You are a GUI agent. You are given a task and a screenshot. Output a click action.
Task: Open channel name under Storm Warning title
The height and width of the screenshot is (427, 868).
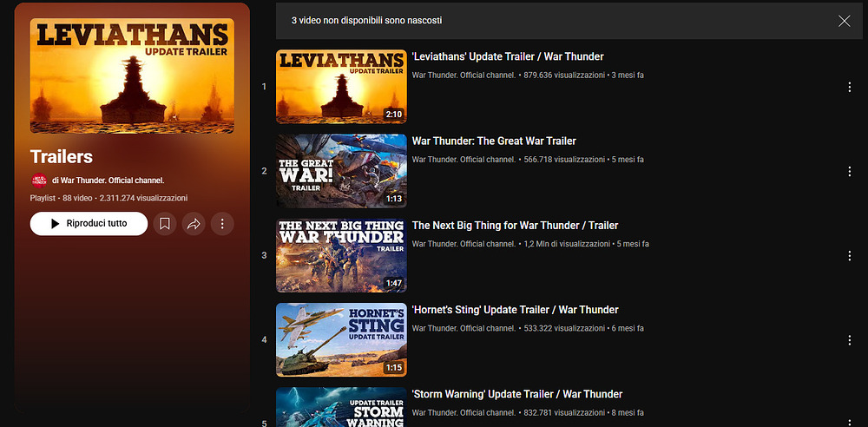[x=464, y=412]
